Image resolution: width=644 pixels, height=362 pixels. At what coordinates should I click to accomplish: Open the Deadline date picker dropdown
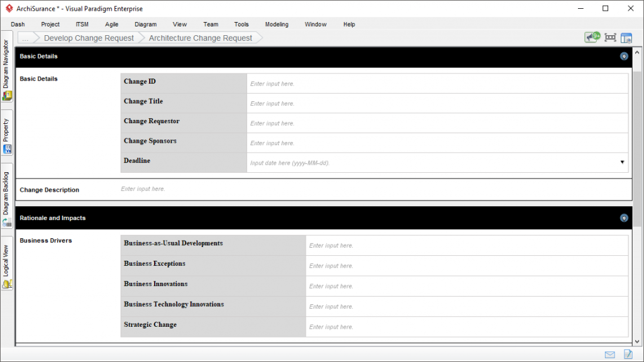(x=622, y=162)
